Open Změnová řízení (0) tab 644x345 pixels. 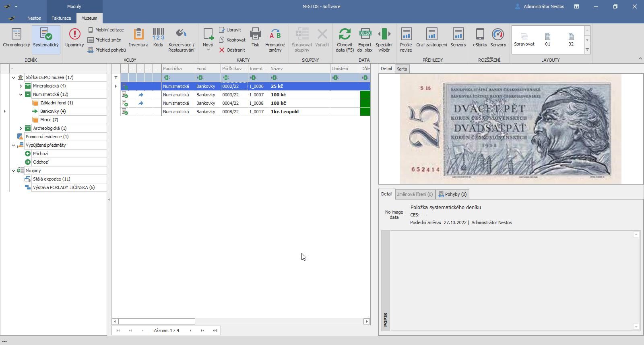tap(415, 194)
